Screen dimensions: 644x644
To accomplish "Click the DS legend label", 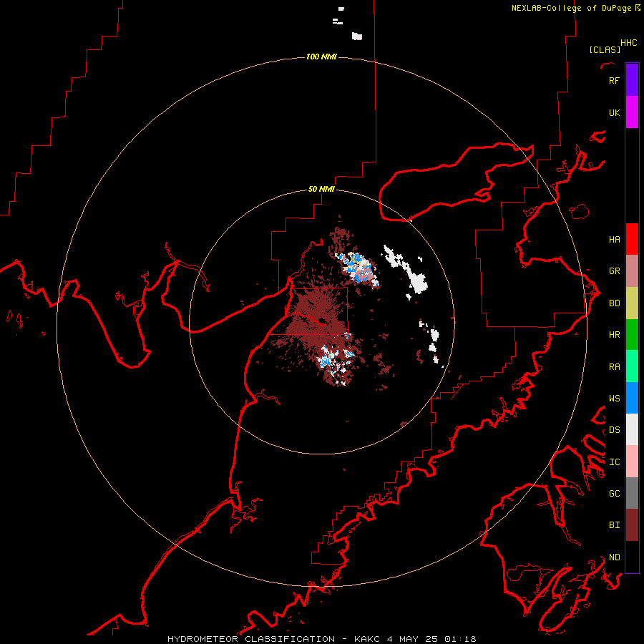I will (x=614, y=430).
